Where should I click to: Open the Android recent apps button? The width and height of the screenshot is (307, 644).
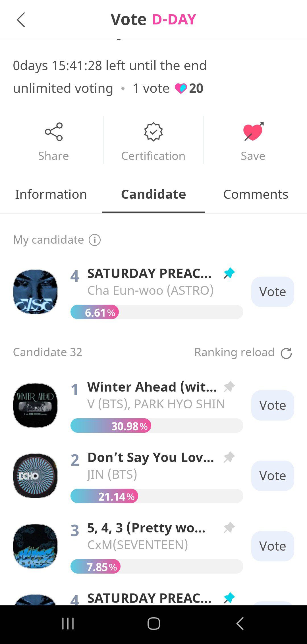[68, 624]
